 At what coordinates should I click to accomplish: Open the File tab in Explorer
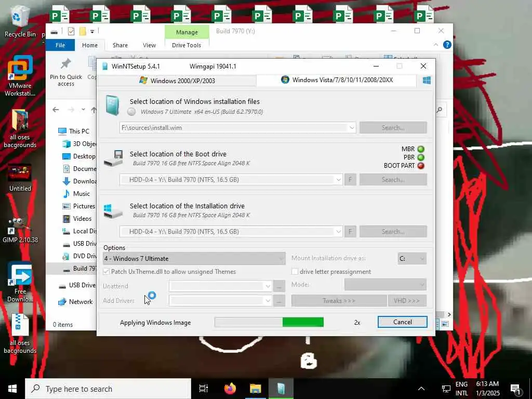tap(60, 45)
